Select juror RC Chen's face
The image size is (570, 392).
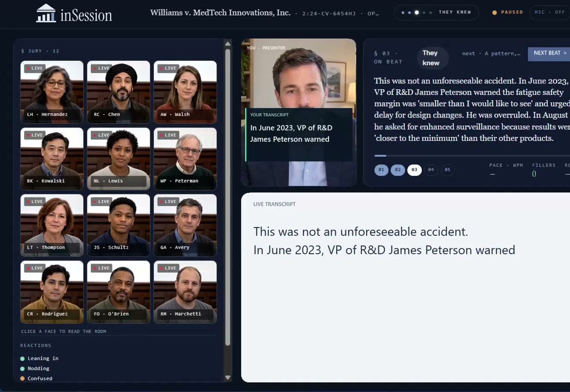(x=119, y=92)
